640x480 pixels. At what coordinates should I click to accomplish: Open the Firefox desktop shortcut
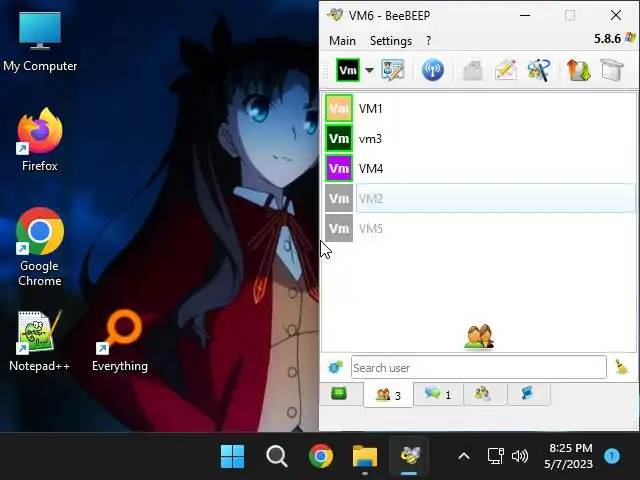40,140
